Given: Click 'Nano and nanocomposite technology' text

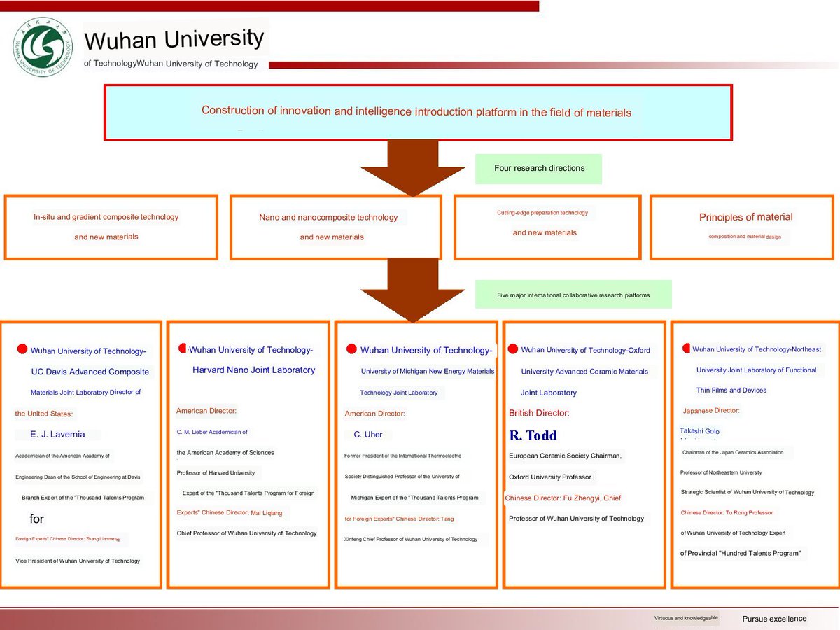Looking at the screenshot, I should tap(328, 217).
